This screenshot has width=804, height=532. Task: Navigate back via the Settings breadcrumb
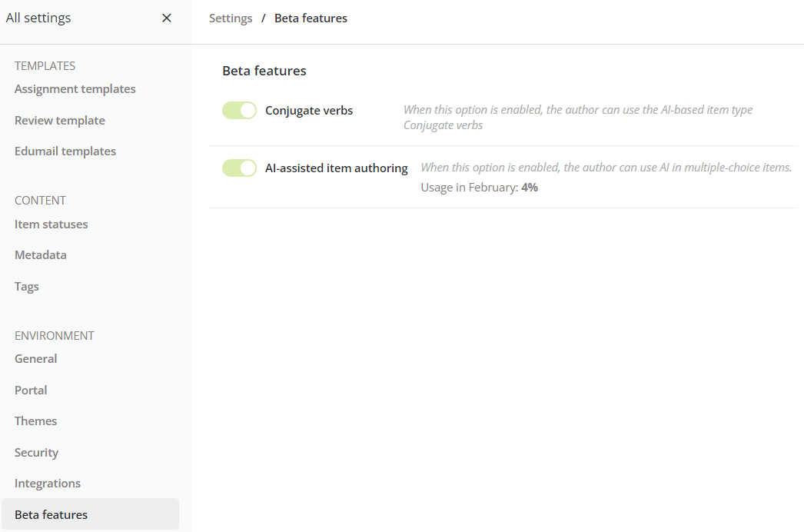point(231,18)
